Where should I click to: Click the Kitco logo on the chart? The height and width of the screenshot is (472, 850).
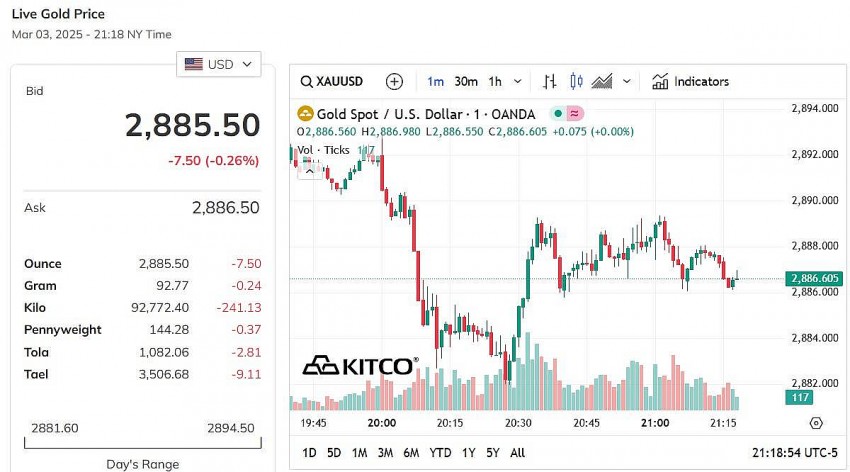click(360, 366)
